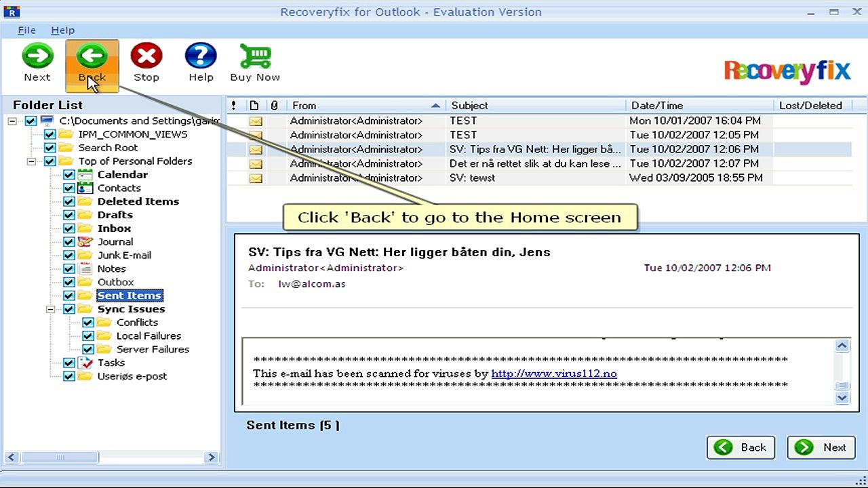Toggle the Deleted Items checkbox
The height and width of the screenshot is (488, 868).
[68, 202]
